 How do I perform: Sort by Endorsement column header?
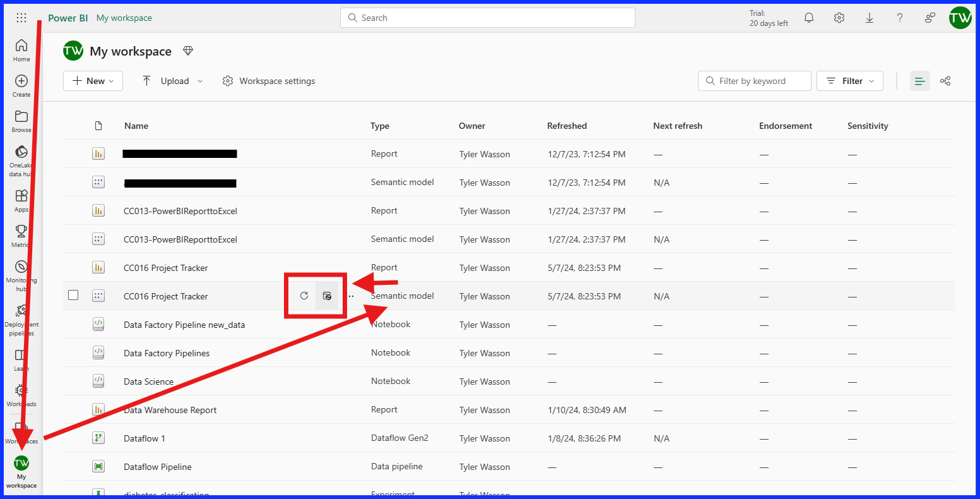pos(786,126)
